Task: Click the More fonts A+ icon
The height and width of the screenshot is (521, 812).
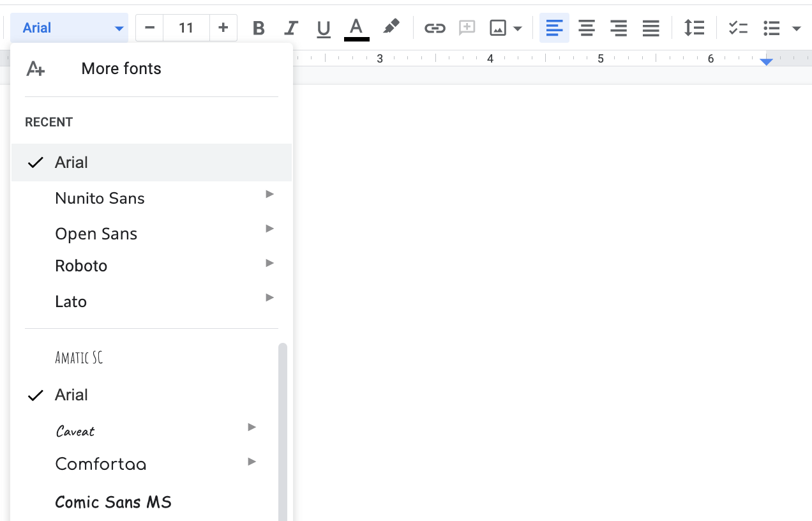Action: coord(36,69)
